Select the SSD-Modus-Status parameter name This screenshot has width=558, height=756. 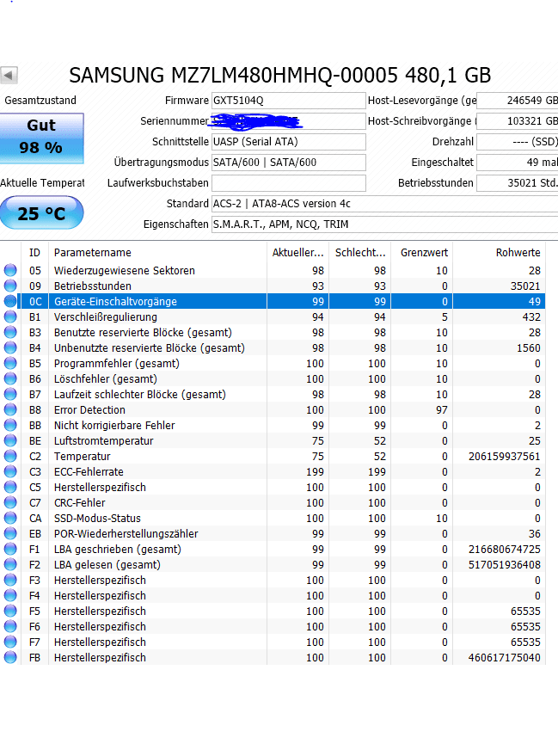(97, 519)
